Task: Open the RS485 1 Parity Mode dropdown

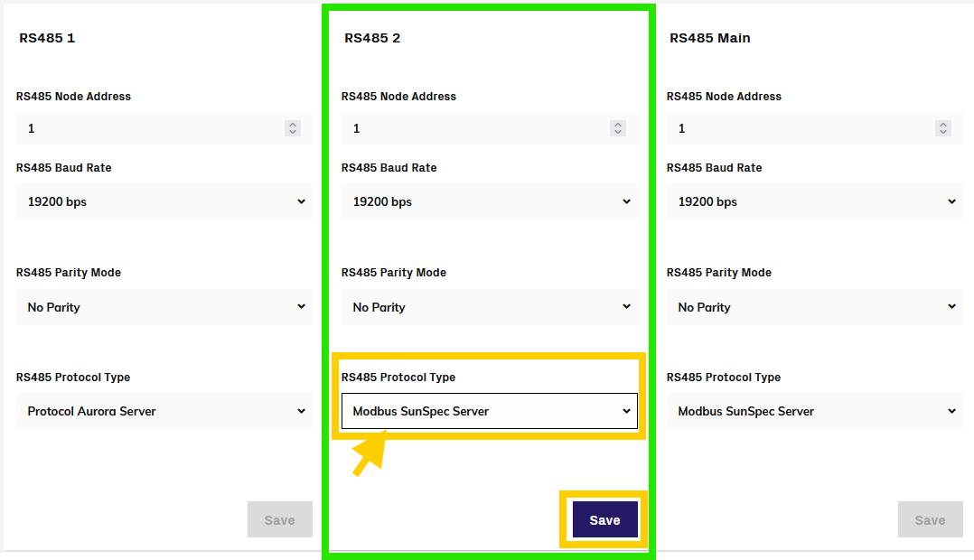Action: pos(164,307)
